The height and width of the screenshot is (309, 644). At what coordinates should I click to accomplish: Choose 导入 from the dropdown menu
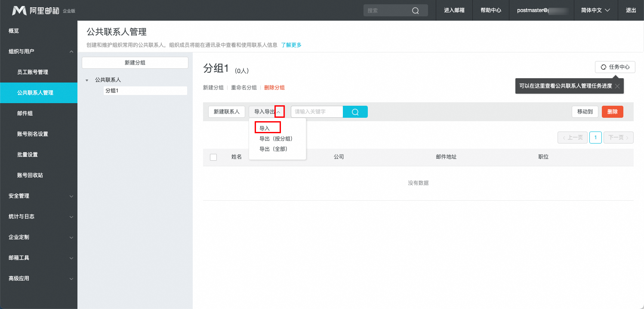(x=265, y=128)
